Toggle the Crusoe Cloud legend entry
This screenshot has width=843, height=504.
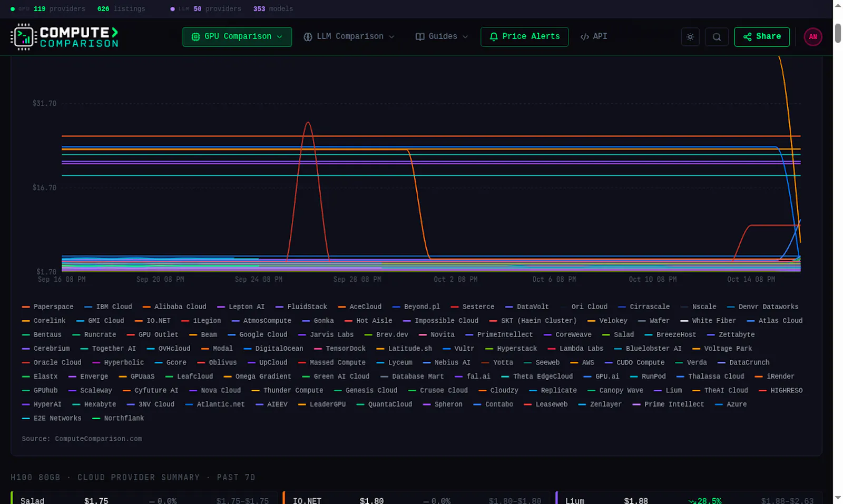coord(438,391)
